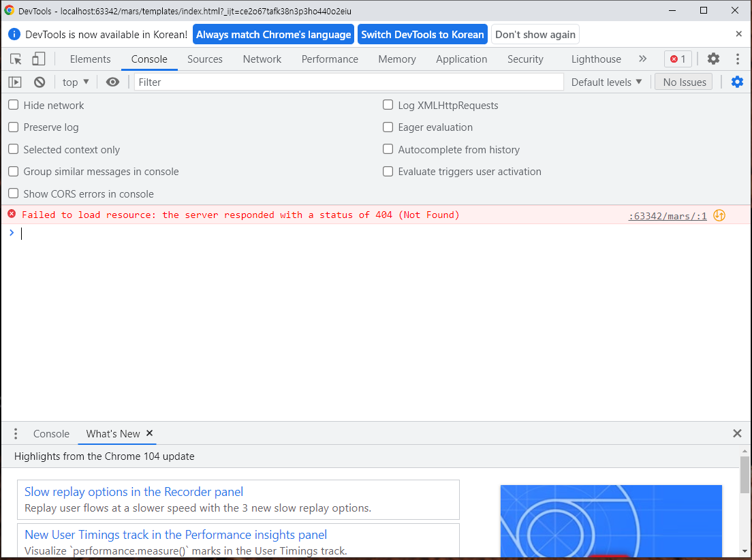Click the orange reload-request icon beside the error
This screenshot has width=752, height=560.
pos(719,215)
